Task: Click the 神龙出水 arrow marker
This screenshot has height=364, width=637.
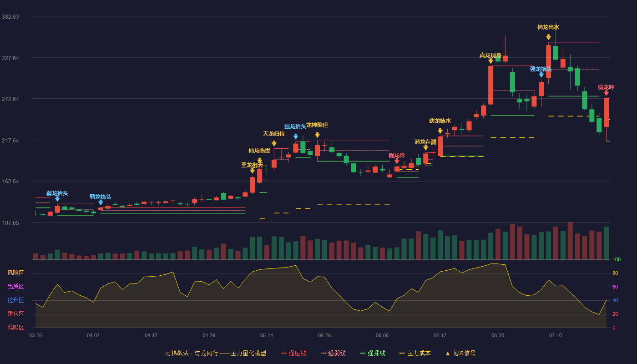Action: (548, 37)
